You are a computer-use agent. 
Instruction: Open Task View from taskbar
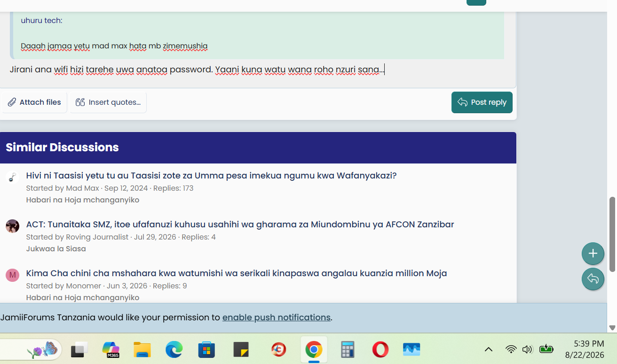click(79, 350)
